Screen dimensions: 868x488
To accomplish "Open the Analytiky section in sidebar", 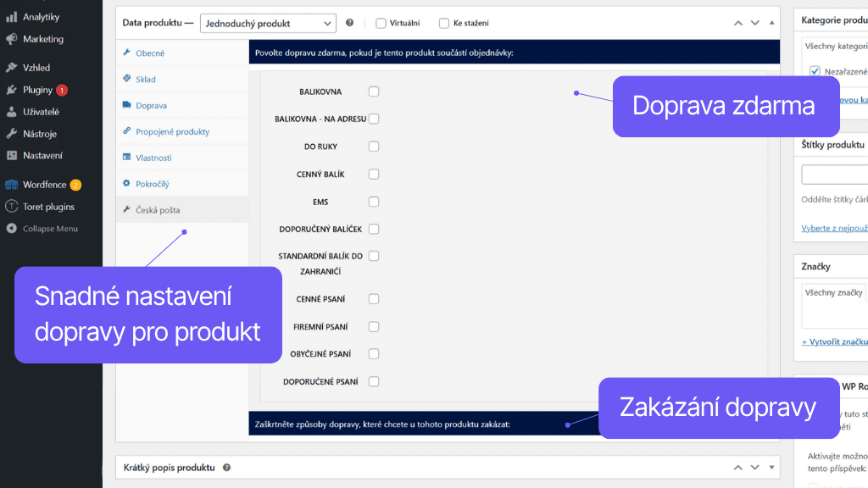I will pos(37,15).
